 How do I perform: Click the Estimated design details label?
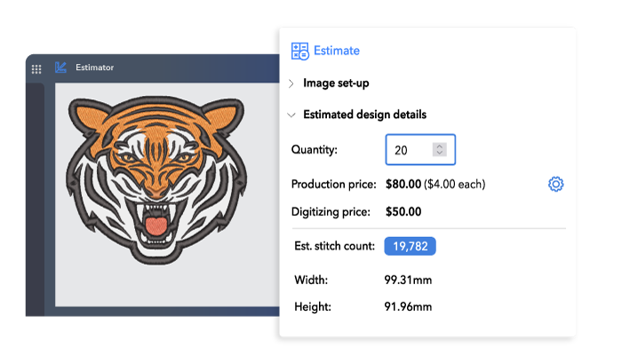[x=364, y=115]
